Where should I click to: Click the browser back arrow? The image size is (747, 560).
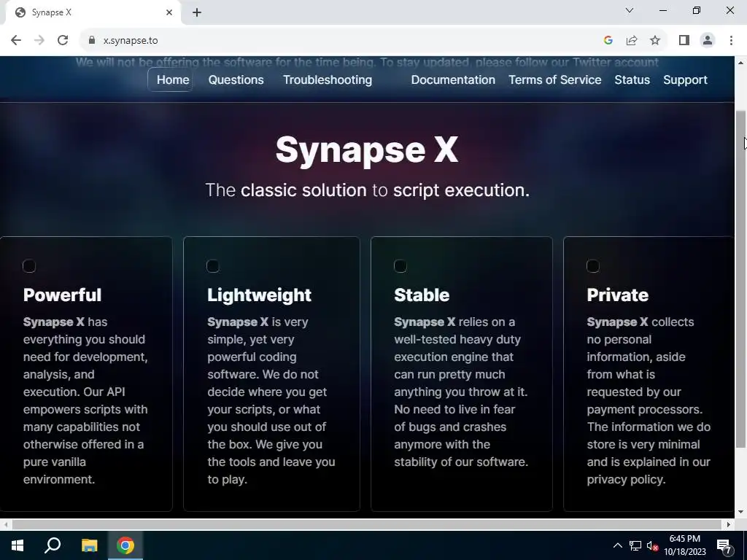16,41
